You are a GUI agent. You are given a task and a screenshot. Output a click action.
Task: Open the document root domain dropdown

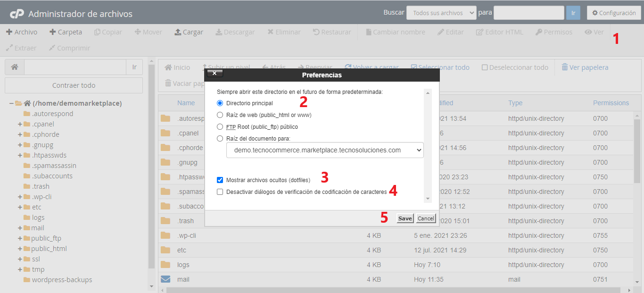325,150
